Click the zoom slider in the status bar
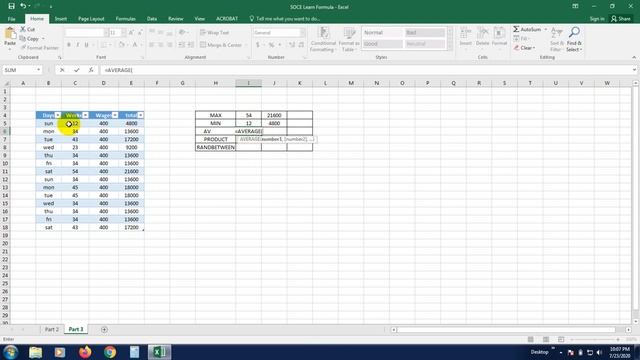Screen dimensions: 640x360 click(594, 340)
